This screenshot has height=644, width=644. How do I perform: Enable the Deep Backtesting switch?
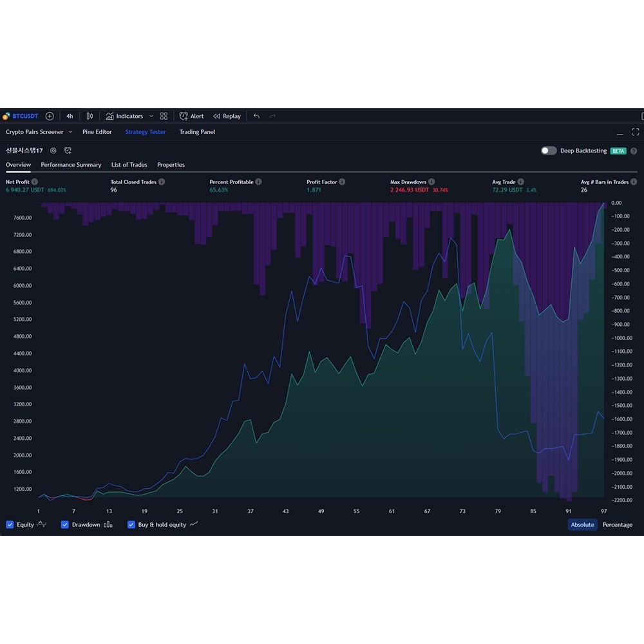[x=549, y=151]
